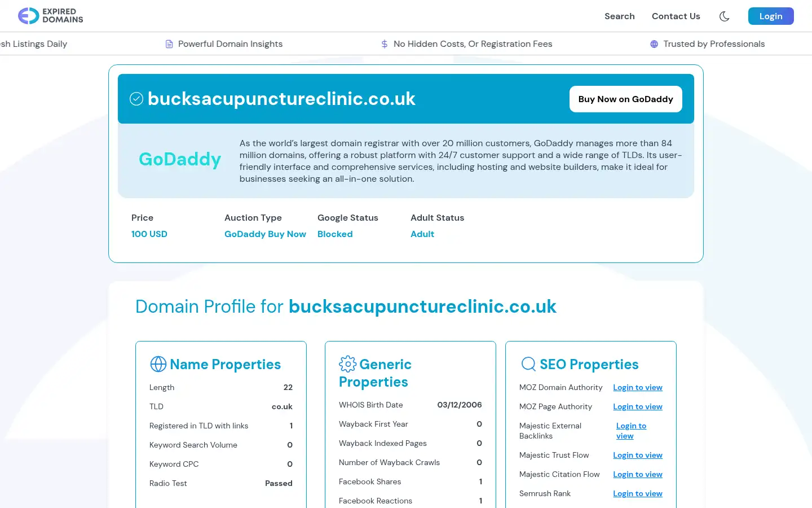Click the GoDaddy description paragraph
The image size is (812, 508).
coord(461,161)
